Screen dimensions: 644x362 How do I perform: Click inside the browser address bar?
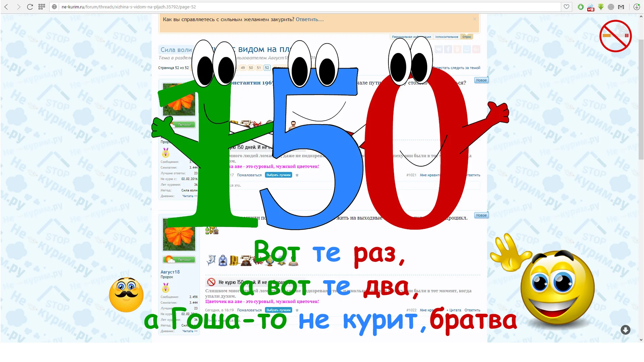tap(201, 6)
